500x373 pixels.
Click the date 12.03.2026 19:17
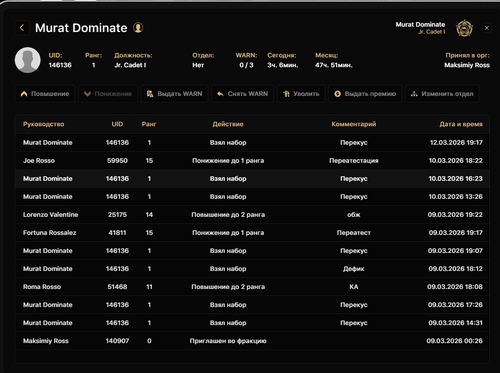[x=456, y=143]
